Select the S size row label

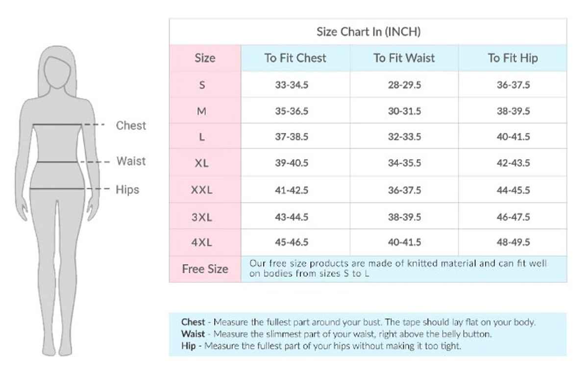pos(202,85)
